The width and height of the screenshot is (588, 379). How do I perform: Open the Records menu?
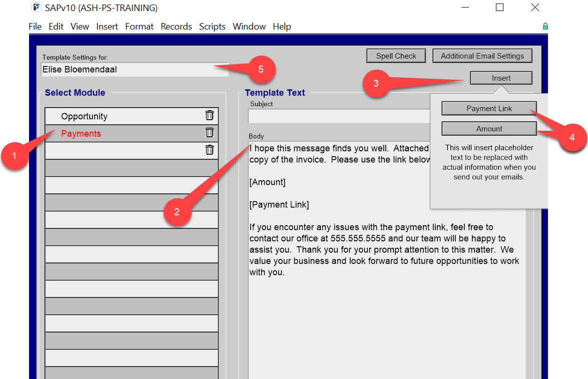176,27
